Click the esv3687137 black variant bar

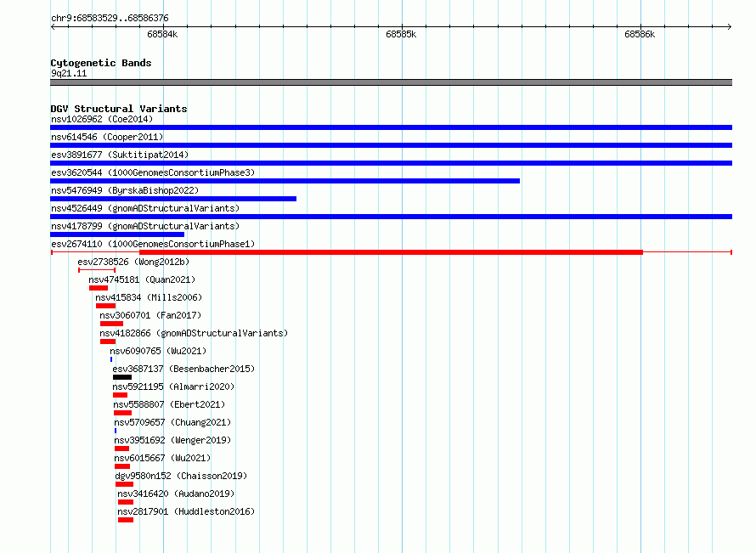tap(122, 377)
